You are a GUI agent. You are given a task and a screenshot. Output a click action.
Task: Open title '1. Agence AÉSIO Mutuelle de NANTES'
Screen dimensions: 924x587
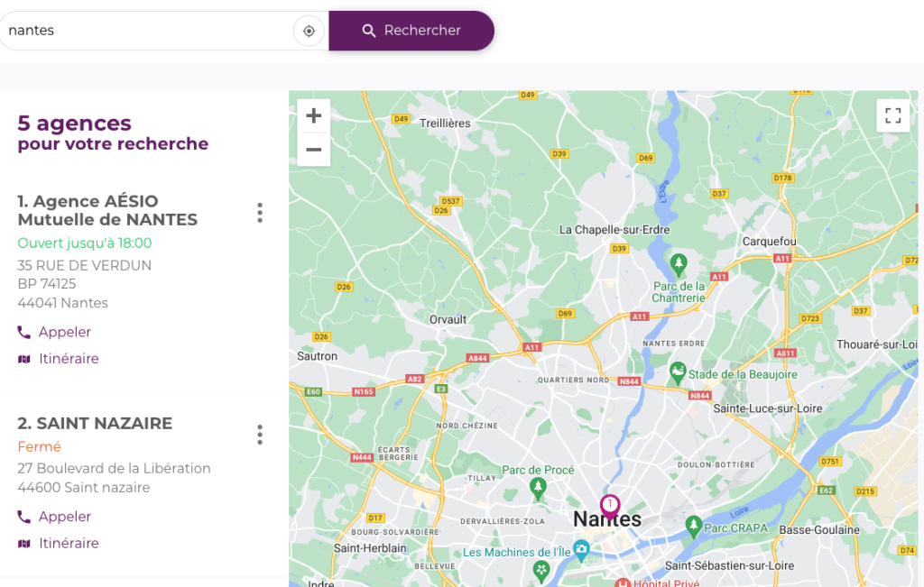click(x=107, y=210)
